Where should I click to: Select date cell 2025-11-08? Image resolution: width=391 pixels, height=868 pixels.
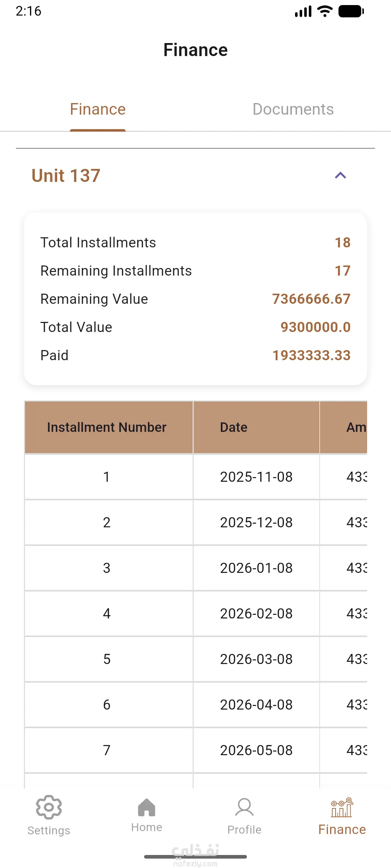coord(256,477)
